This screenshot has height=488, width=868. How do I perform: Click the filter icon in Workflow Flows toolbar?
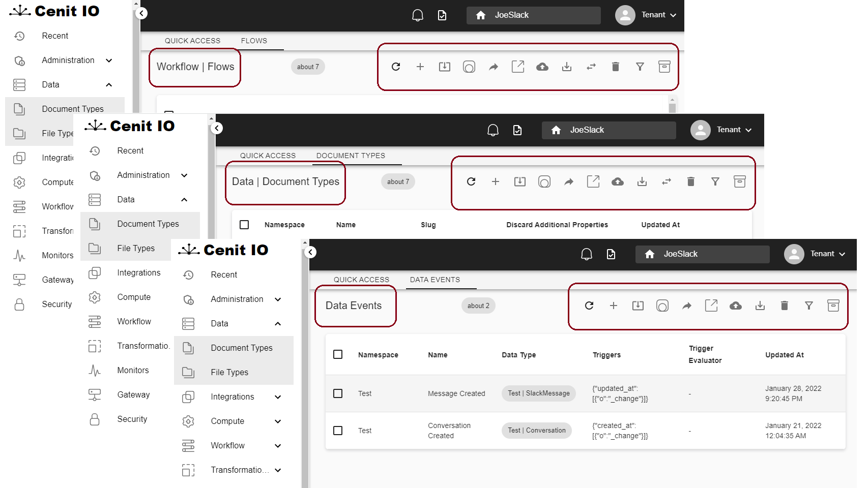tap(640, 67)
